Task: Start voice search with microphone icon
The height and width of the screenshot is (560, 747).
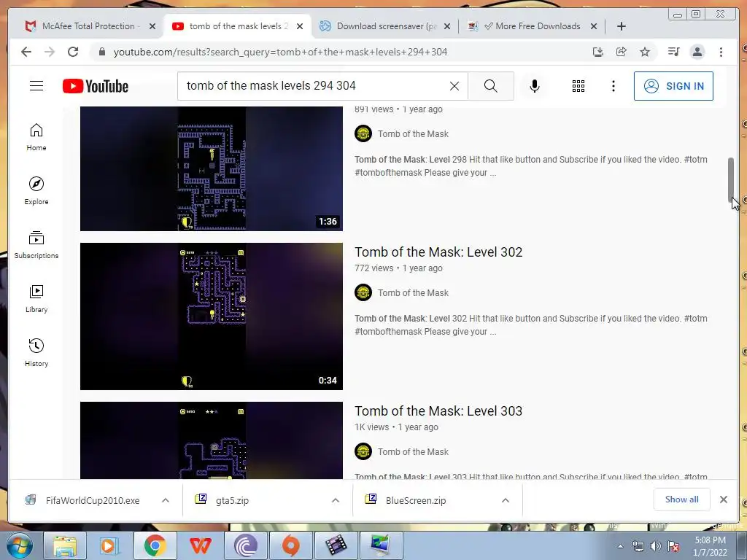Action: tap(535, 86)
